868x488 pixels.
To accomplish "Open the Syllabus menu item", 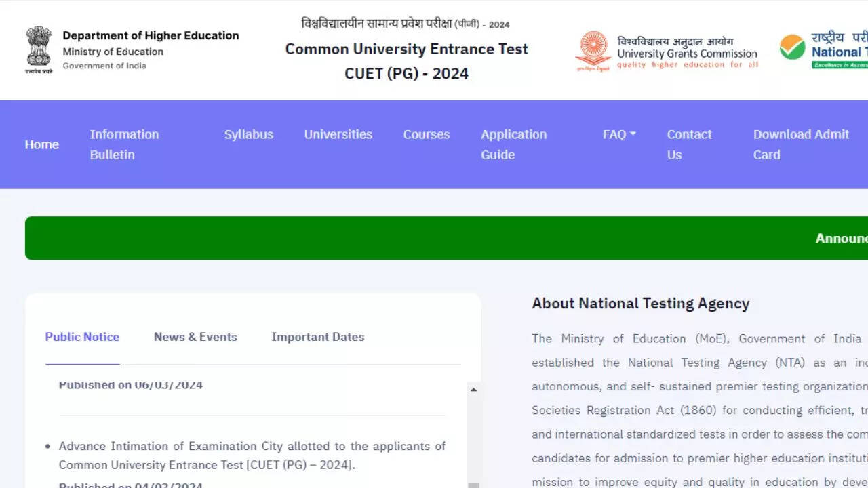I will [x=249, y=134].
